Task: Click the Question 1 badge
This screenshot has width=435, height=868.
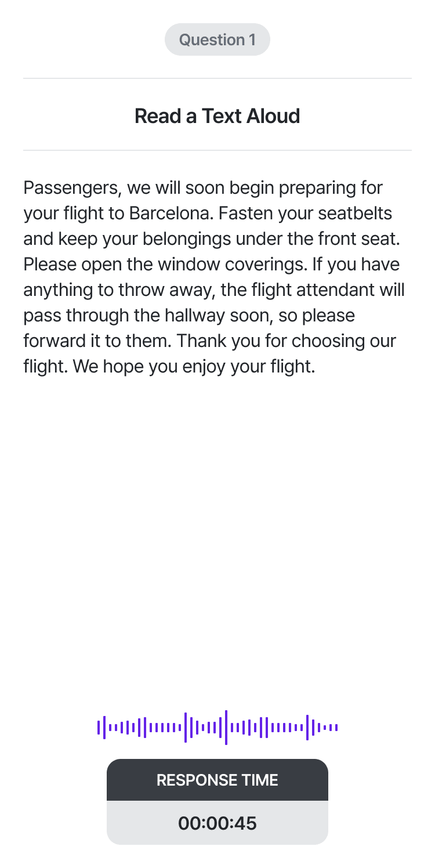Action: [x=217, y=39]
